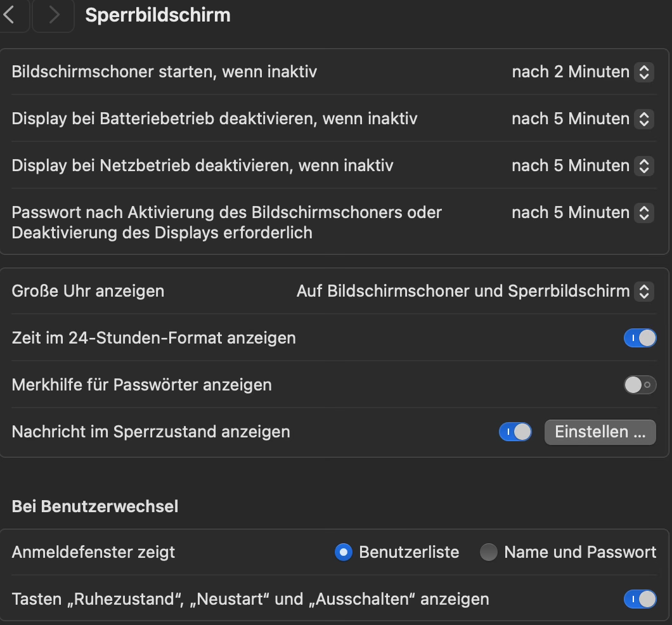Click the stepper arrows beside Auf Bildschirmschoner und Sperrbildschirm
The height and width of the screenshot is (625, 672).
coord(644,291)
